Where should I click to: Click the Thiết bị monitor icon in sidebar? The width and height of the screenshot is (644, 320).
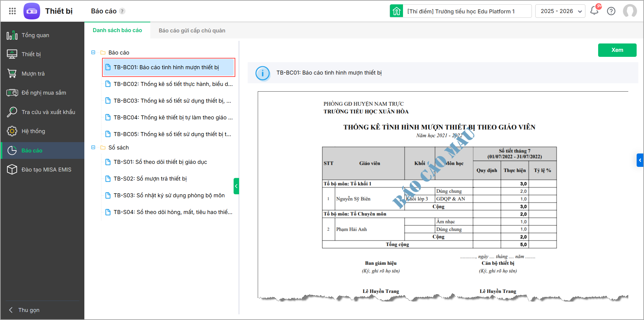click(12, 54)
